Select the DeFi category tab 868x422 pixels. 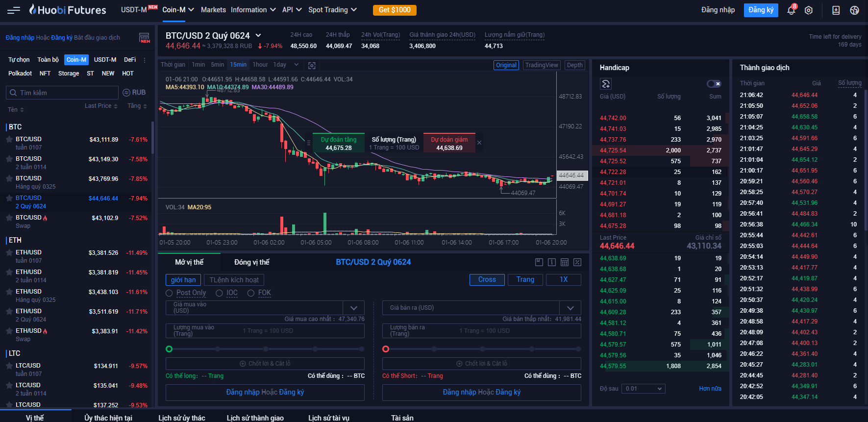click(x=130, y=60)
